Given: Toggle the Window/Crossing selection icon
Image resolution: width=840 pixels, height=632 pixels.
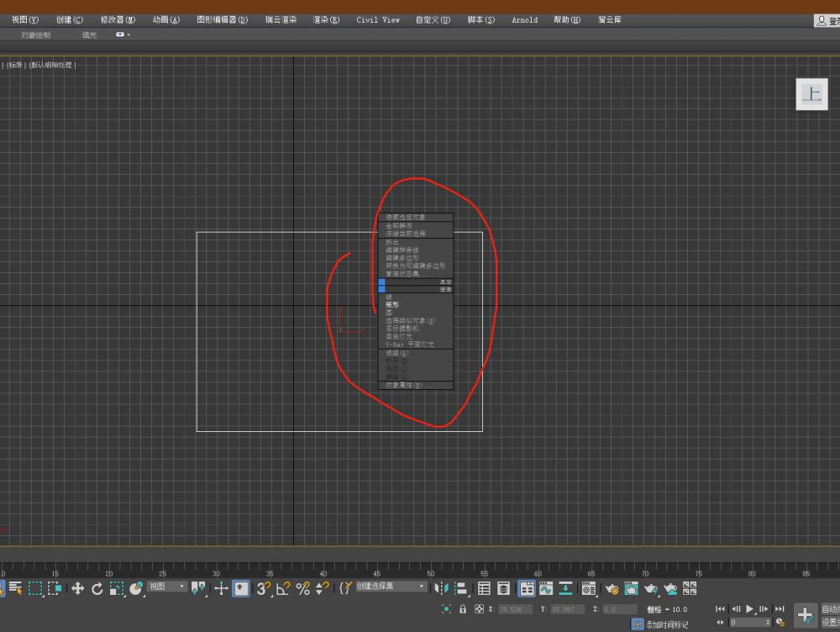Looking at the screenshot, I should click(55, 588).
